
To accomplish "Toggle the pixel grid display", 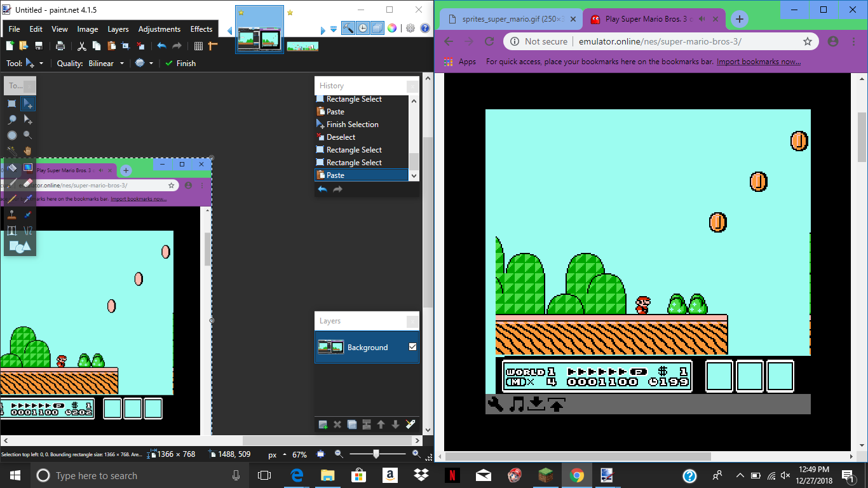I will pos(198,46).
